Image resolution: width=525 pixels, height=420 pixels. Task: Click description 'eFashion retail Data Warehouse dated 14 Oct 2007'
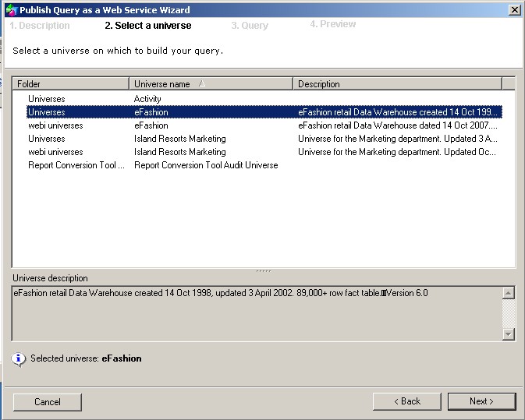[x=398, y=125]
